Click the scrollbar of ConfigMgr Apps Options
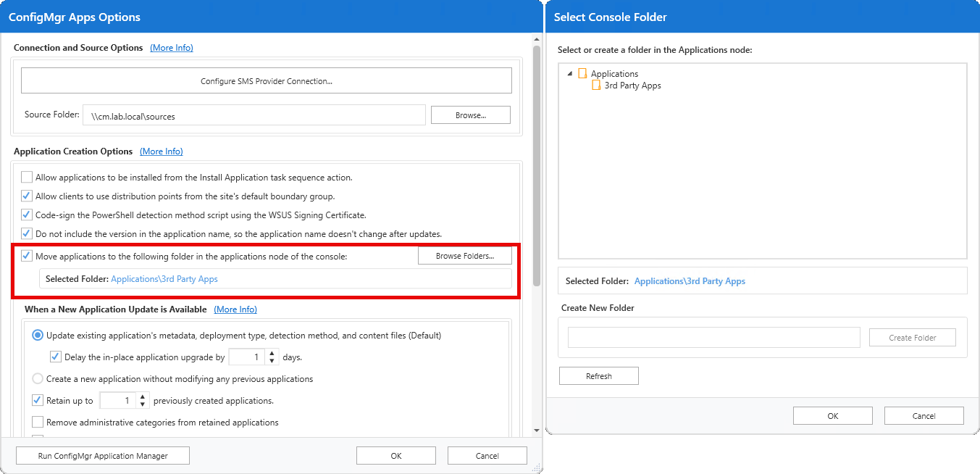The height and width of the screenshot is (474, 980). (536, 145)
